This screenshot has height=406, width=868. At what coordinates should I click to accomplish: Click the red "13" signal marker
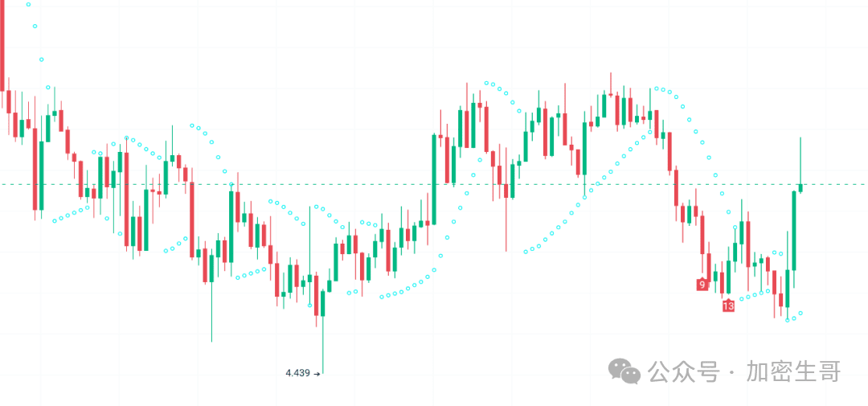[x=728, y=306]
